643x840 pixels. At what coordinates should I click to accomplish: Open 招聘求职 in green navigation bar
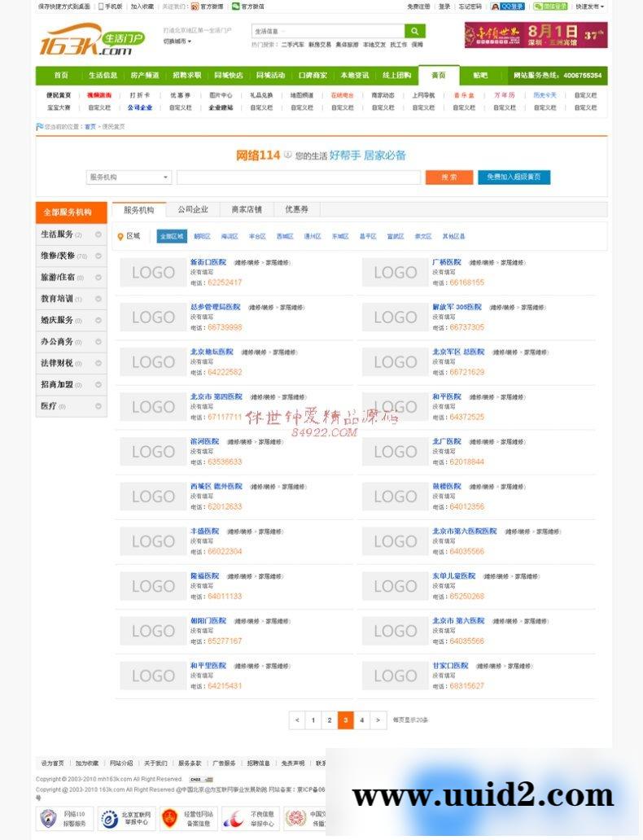(187, 76)
